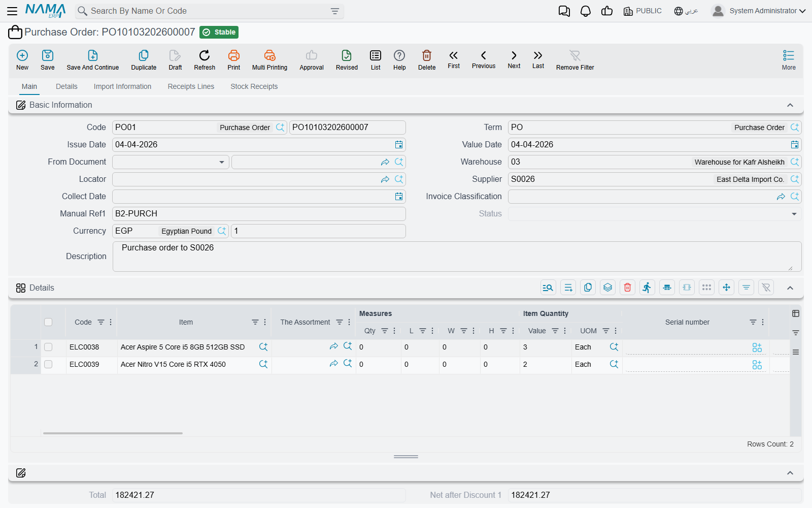Click the delete rows icon in Details
The image size is (812, 508).
[627, 288]
